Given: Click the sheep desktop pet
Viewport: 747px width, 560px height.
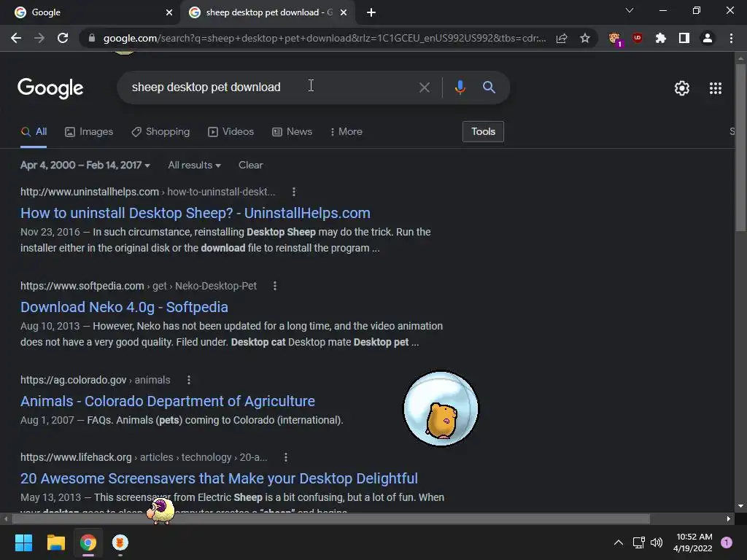Looking at the screenshot, I should 160,510.
